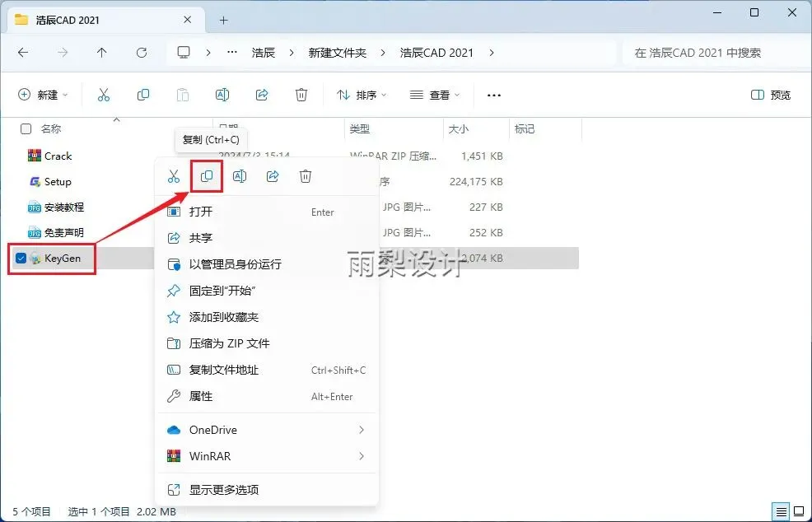
Task: Toggle the 预览 preview pane
Action: pyautogui.click(x=771, y=95)
